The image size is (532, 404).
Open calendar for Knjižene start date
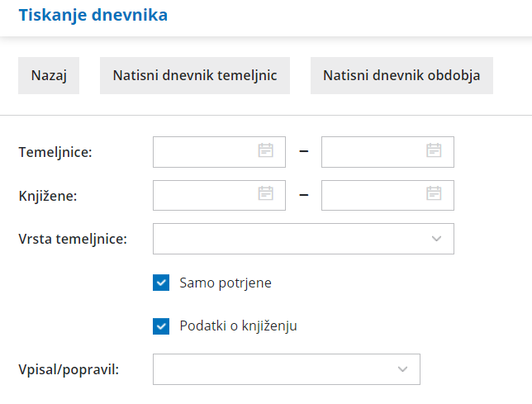tap(266, 193)
